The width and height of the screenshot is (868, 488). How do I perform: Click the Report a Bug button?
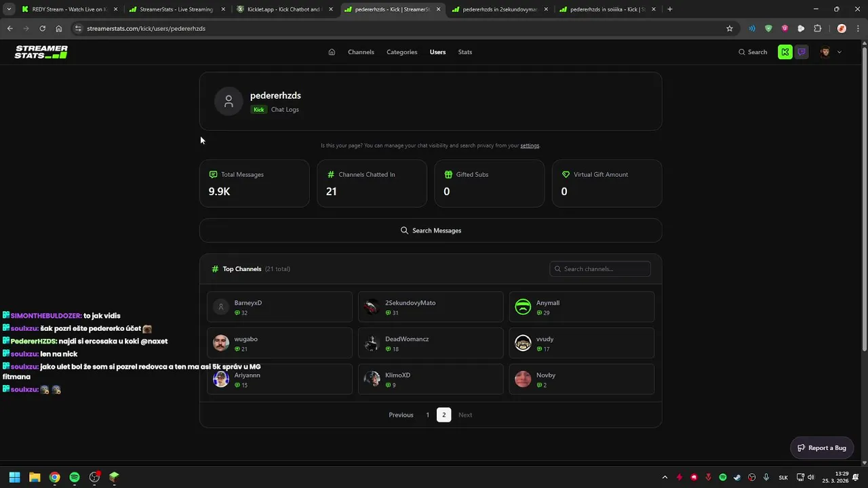click(x=822, y=448)
